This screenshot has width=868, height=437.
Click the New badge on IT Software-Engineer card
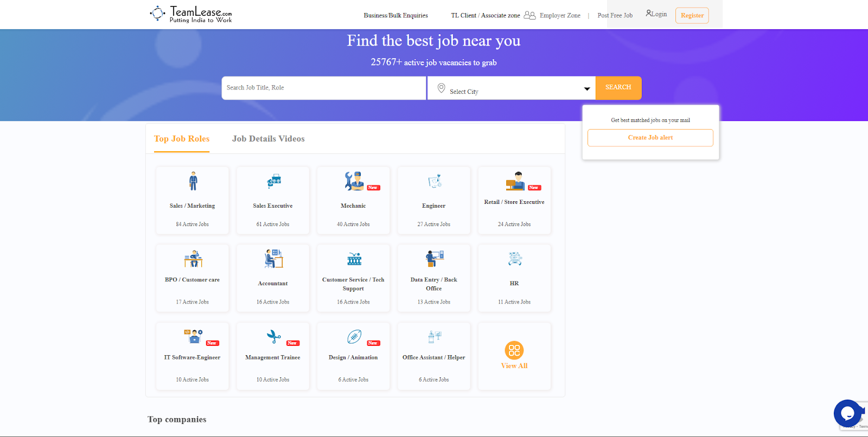point(212,343)
